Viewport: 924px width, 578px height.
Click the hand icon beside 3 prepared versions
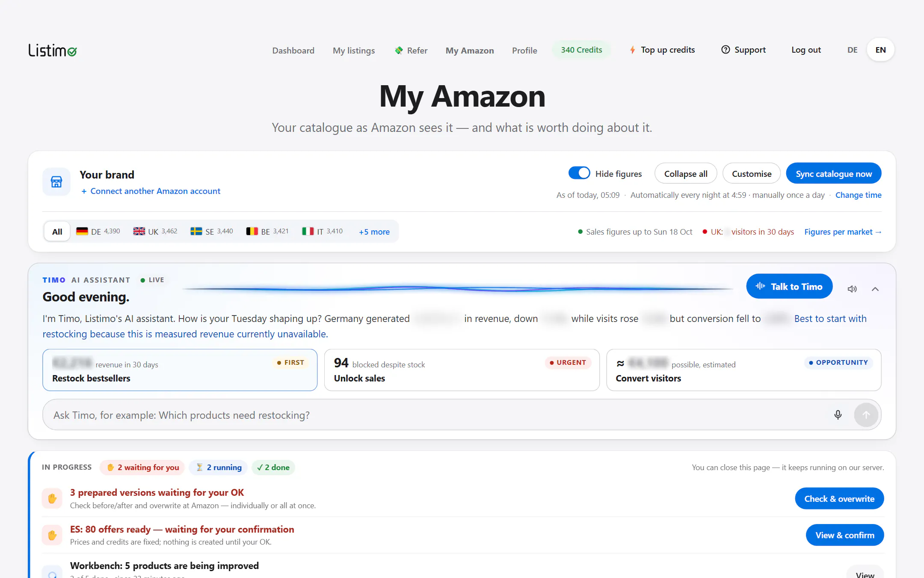pyautogui.click(x=52, y=499)
